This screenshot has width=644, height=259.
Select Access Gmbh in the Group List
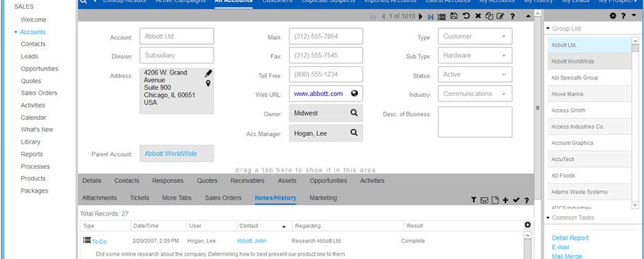point(589,111)
